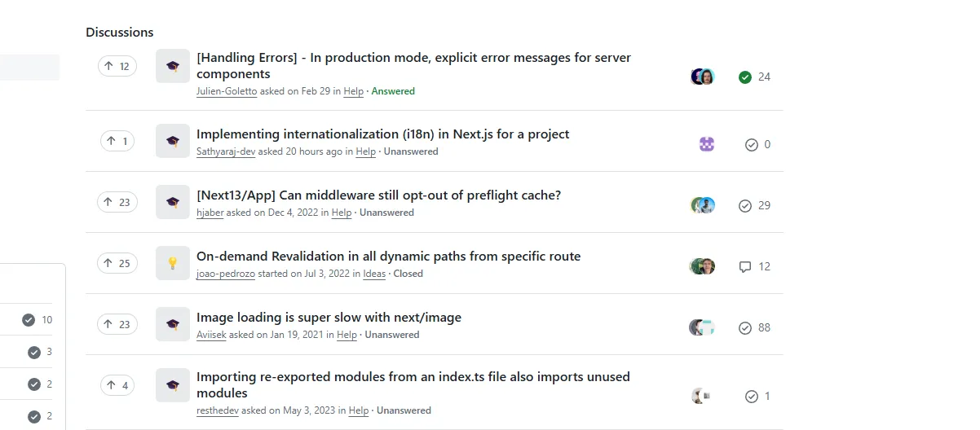Click participant avatars on middleware preflight discussion
The image size is (980, 430).
(703, 205)
